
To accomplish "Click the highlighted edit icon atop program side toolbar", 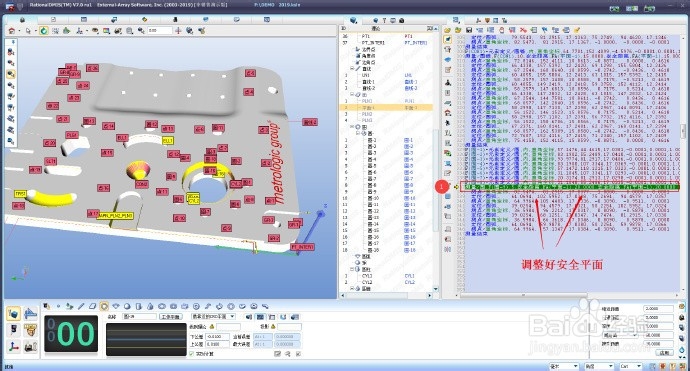I will pos(448,40).
